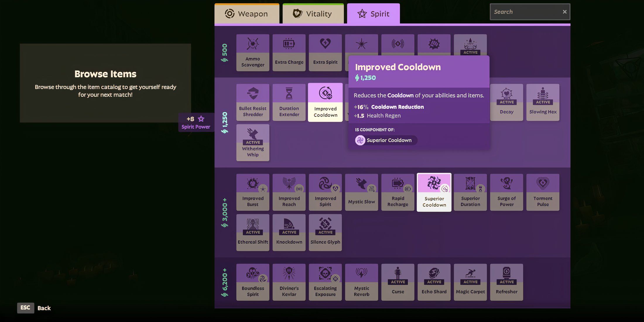Select the Ethereal Shift item
Viewport: 644px width, 322px height.
[x=253, y=233]
